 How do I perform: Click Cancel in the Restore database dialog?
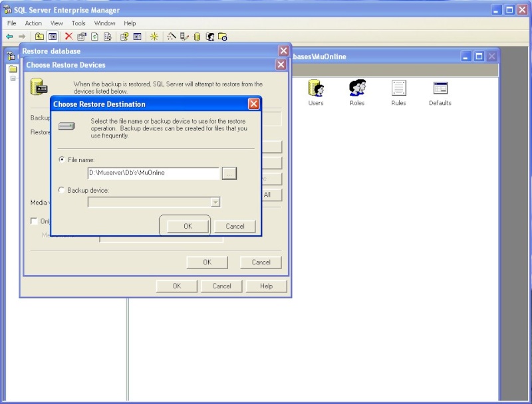(221, 286)
